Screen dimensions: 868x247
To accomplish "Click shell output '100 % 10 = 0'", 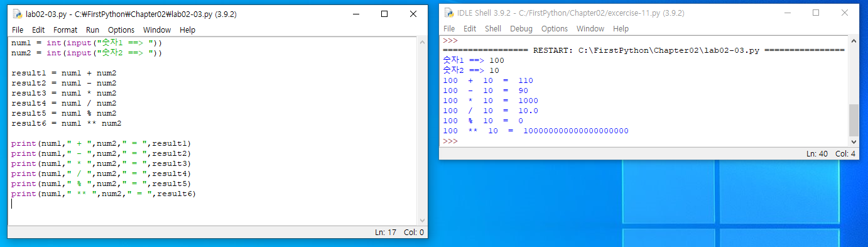I will point(483,121).
